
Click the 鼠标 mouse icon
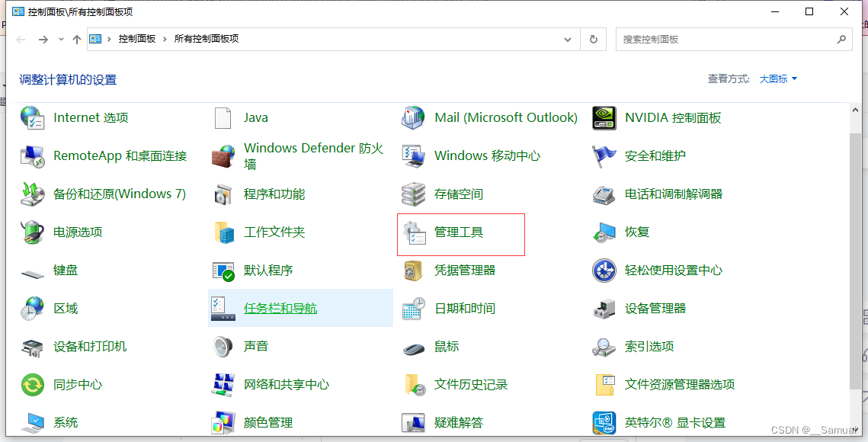[414, 348]
